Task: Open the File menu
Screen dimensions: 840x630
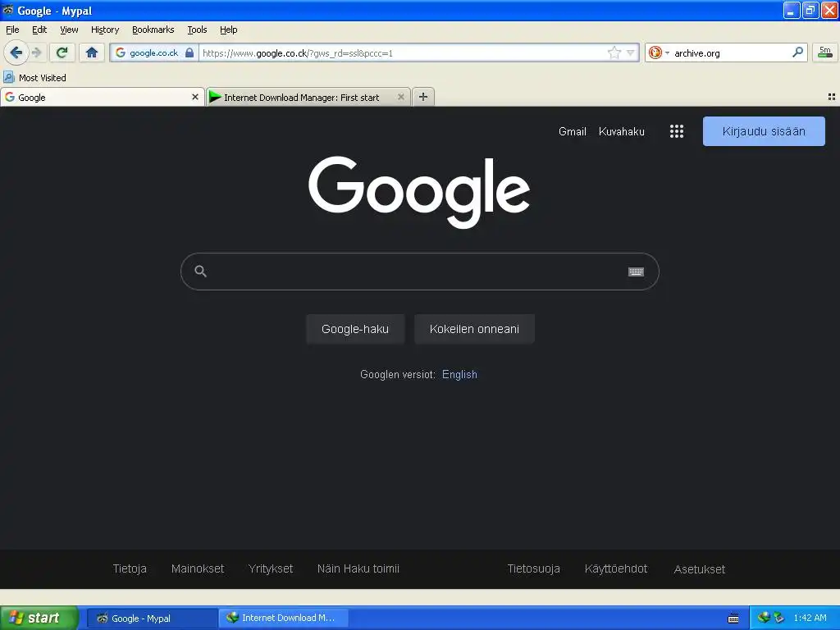Action: click(x=12, y=30)
